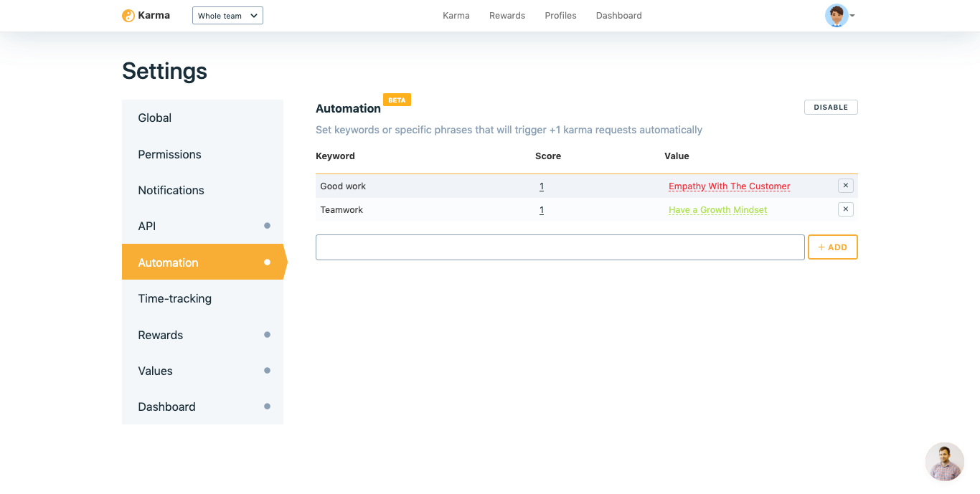
Task: Open the Dashboard nav item in header
Action: [619, 16]
